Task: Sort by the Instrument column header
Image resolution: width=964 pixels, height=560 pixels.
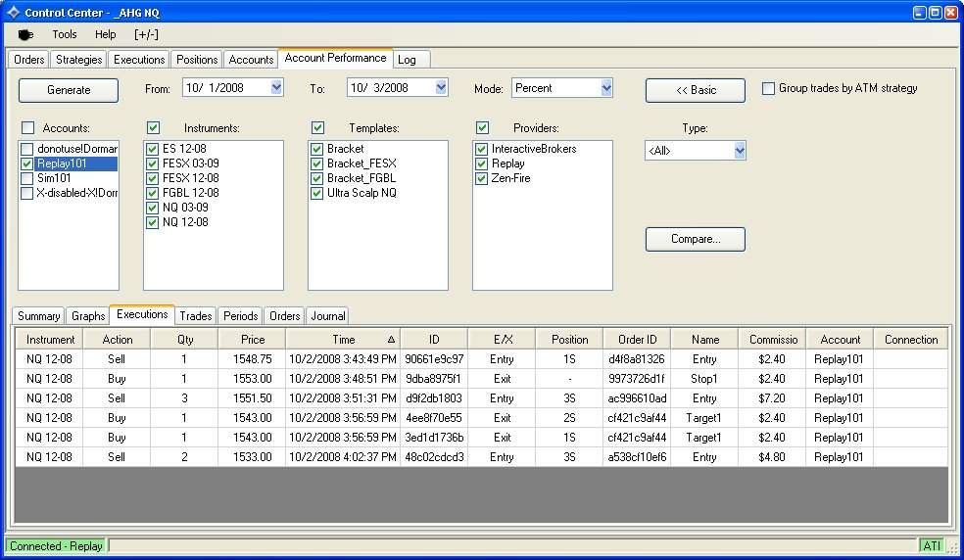Action: point(50,340)
